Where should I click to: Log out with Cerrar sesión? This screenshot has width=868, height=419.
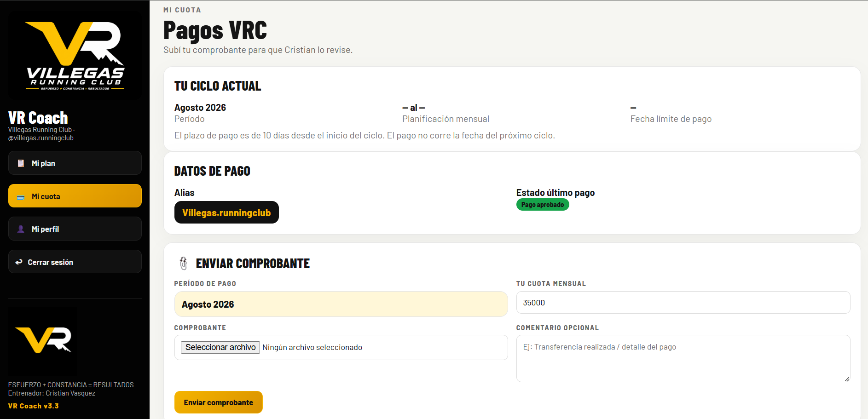point(75,262)
